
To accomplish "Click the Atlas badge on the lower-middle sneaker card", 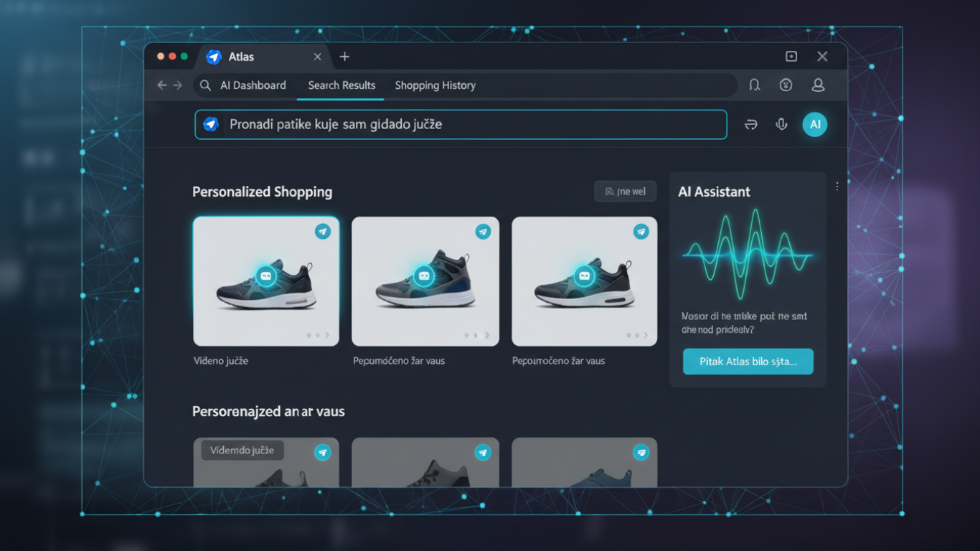I will [x=483, y=452].
